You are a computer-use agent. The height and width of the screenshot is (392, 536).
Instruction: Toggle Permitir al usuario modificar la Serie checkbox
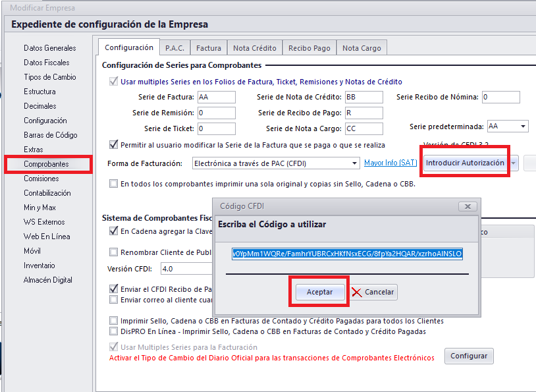click(x=113, y=144)
